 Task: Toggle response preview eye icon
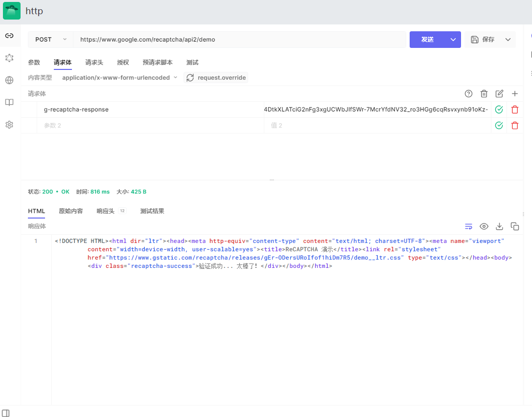click(484, 226)
